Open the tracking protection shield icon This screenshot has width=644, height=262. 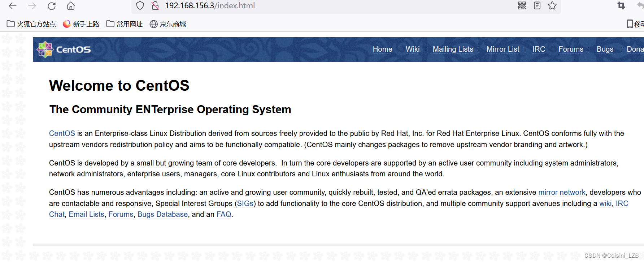140,5
